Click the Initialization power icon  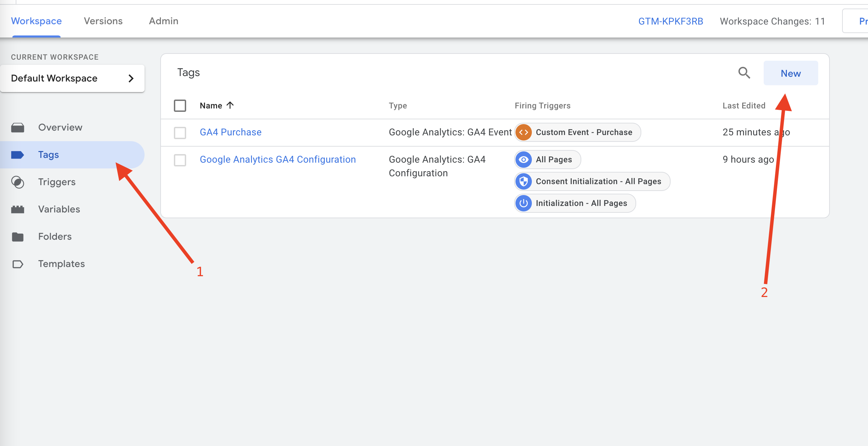click(x=524, y=203)
